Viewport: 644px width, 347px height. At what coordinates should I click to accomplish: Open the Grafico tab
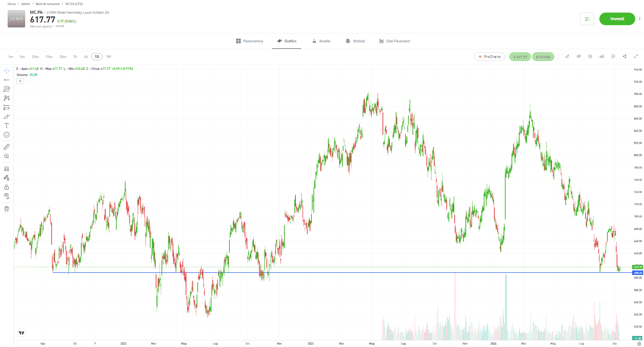point(287,41)
